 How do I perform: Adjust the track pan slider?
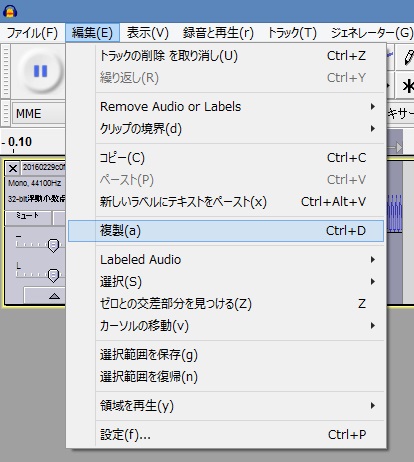pyautogui.click(x=53, y=275)
